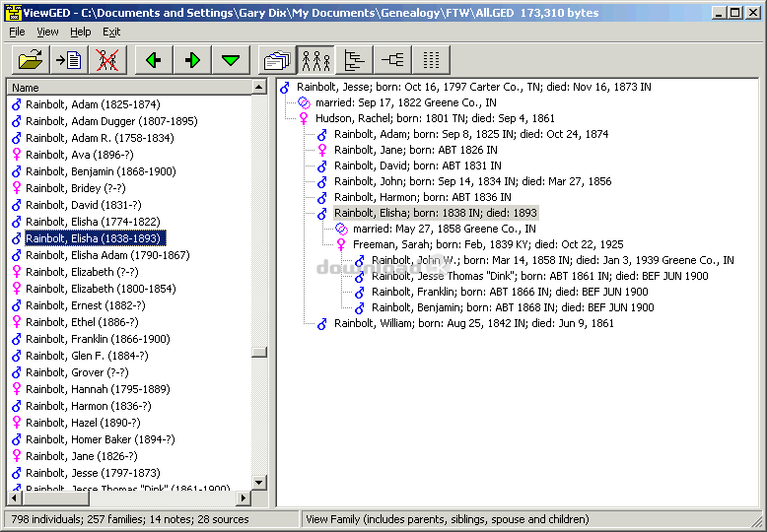This screenshot has width=767, height=532.
Task: Switch to the pedigree chart view icon
Action: tap(392, 60)
